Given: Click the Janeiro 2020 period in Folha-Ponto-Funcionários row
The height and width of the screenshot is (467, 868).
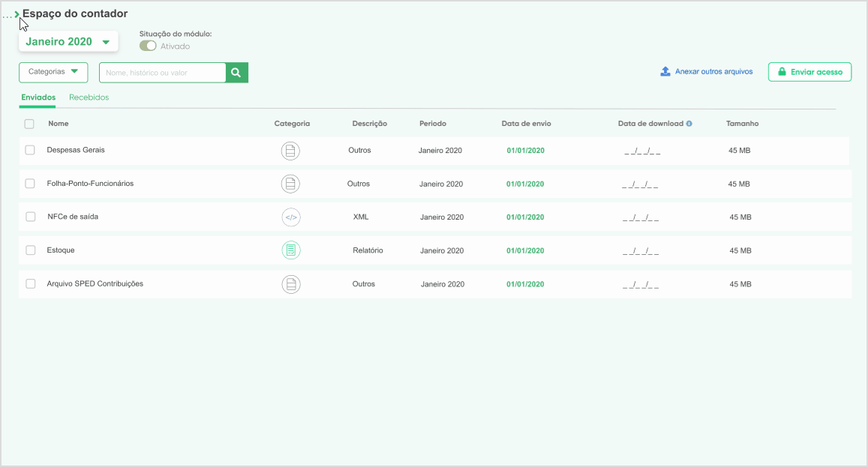Looking at the screenshot, I should tap(440, 184).
